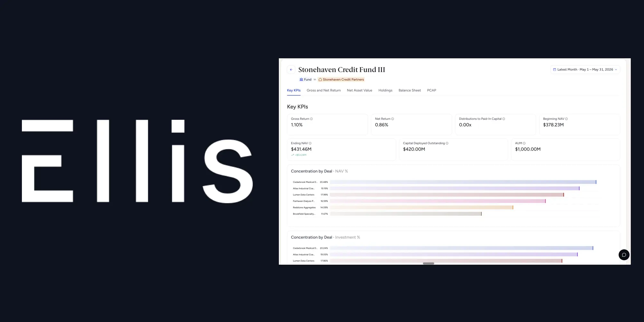Image resolution: width=644 pixels, height=322 pixels.
Task: Click the Net Return value 0.86%
Action: [x=382, y=125]
